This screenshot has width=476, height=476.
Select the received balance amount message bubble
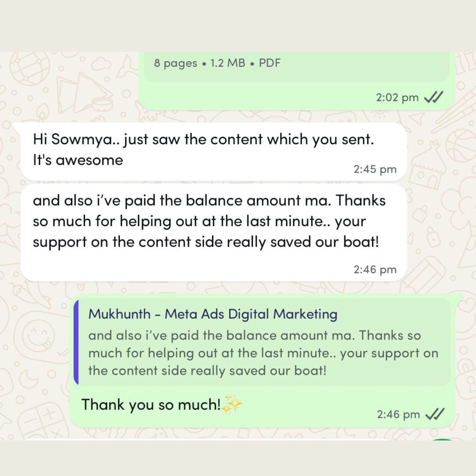pyautogui.click(x=213, y=233)
